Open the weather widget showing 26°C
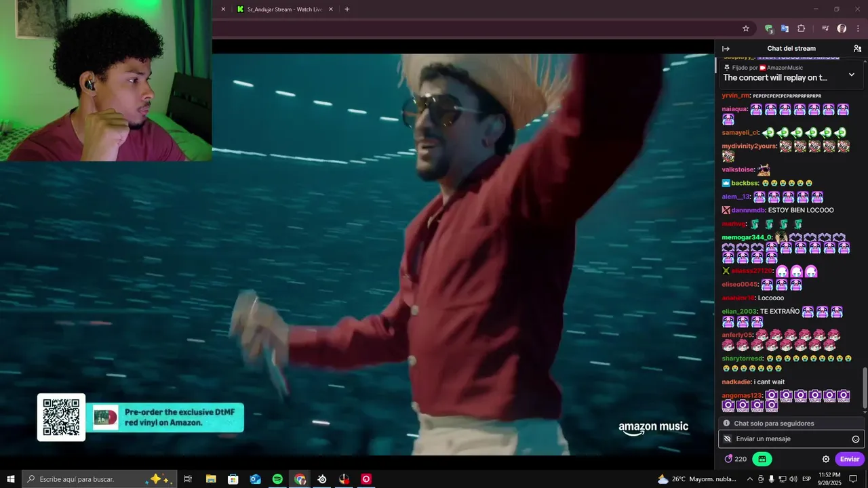Viewport: 868px width, 488px height. point(697,479)
